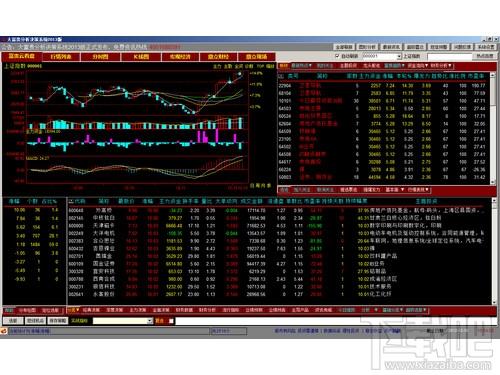Toggle the 自动刷新 checkbox
This screenshot has width=500, height=375.
(x=337, y=56)
